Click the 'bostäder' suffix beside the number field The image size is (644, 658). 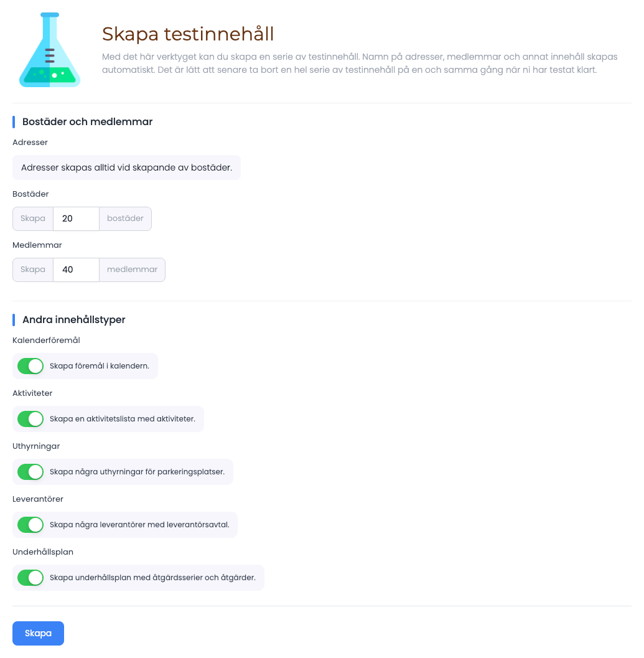coord(125,219)
